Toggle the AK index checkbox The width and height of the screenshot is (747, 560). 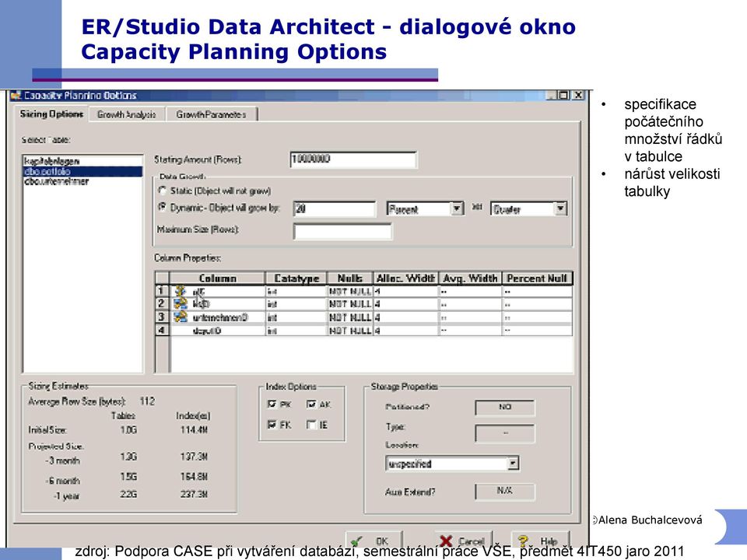[311, 404]
